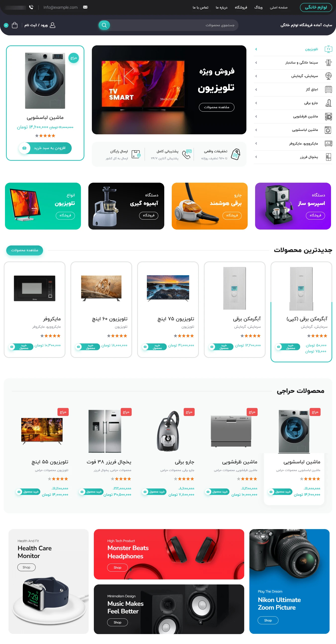Open the shopping cart bag icon
336x644 pixels.
tap(15, 25)
